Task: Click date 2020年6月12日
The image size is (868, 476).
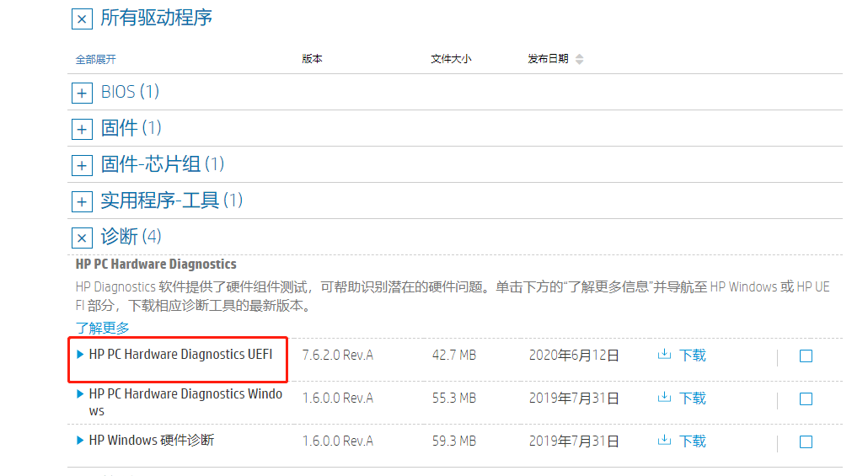Action: [574, 356]
